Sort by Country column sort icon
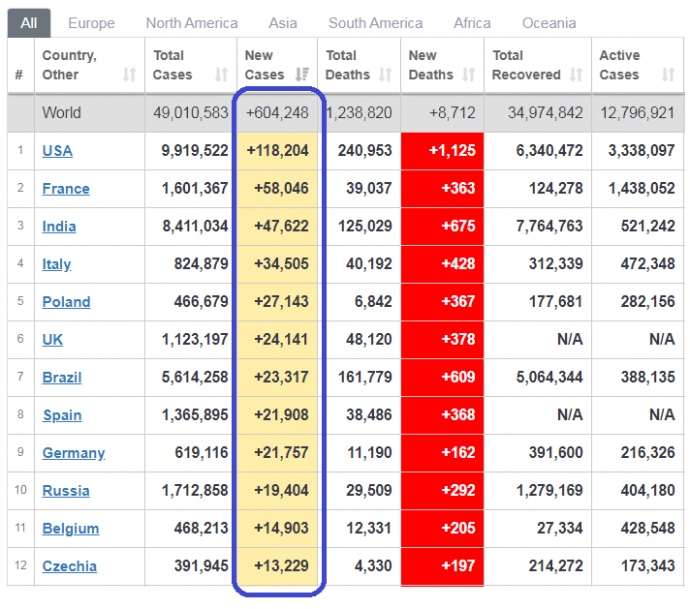 (x=129, y=75)
